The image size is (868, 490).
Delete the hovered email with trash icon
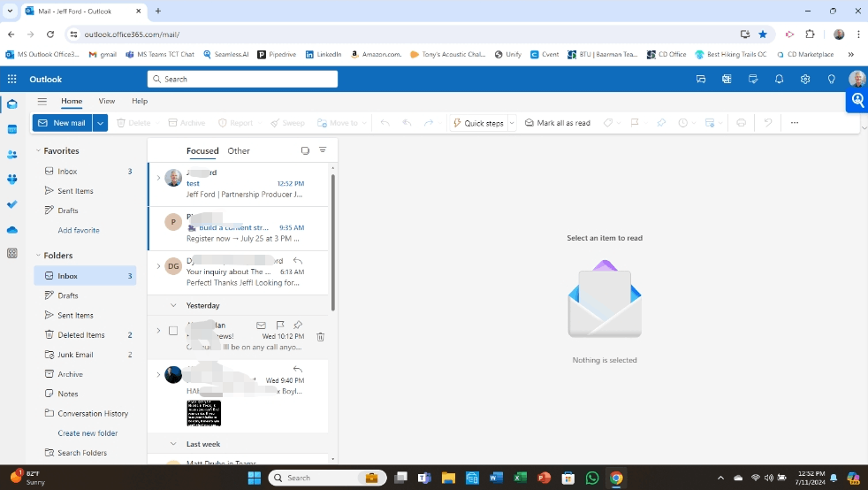click(320, 337)
